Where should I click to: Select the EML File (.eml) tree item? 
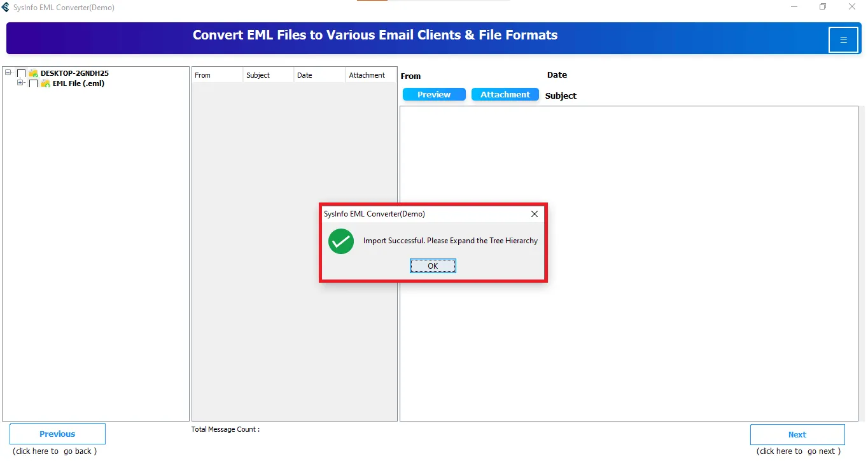[x=78, y=83]
